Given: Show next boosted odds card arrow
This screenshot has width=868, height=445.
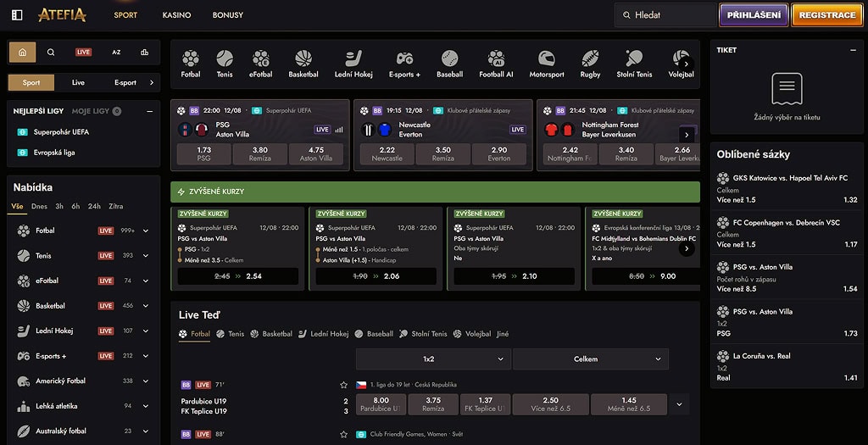Looking at the screenshot, I should click(687, 248).
